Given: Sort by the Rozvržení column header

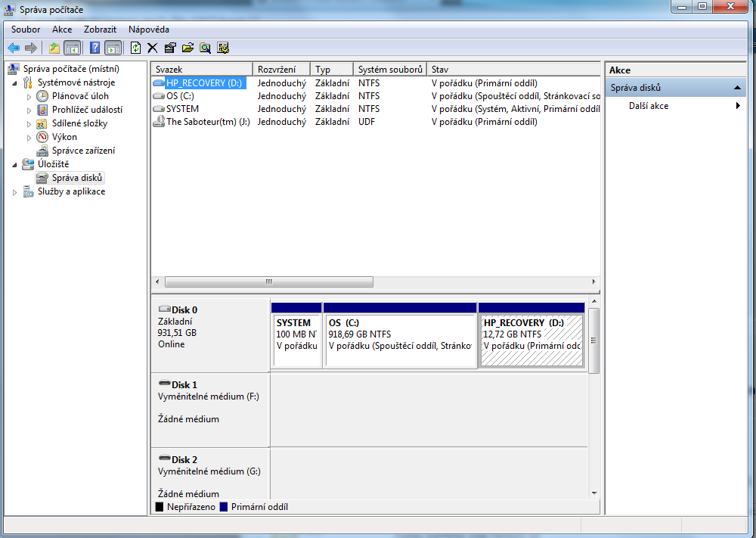Looking at the screenshot, I should [281, 69].
